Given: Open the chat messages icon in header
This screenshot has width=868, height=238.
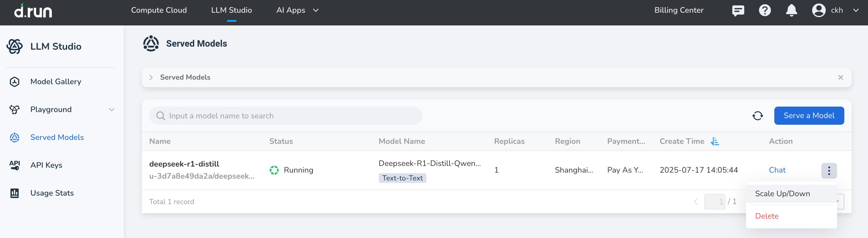Looking at the screenshot, I should [738, 10].
